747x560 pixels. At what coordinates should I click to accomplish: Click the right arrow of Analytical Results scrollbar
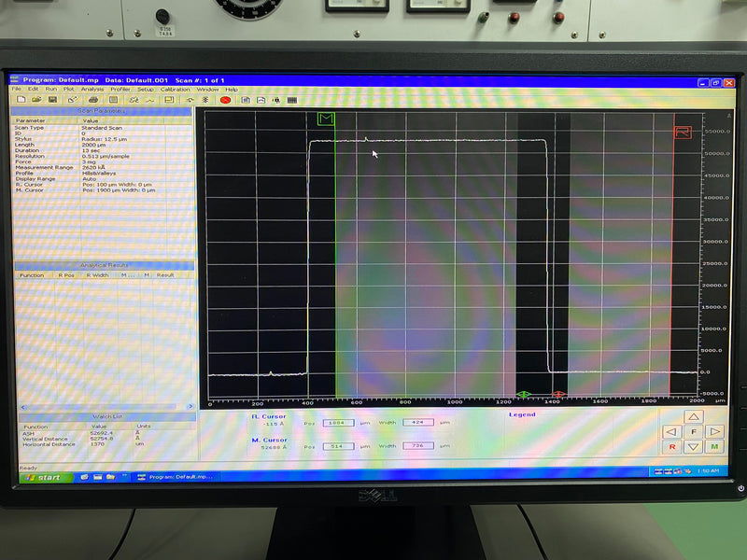(x=190, y=407)
